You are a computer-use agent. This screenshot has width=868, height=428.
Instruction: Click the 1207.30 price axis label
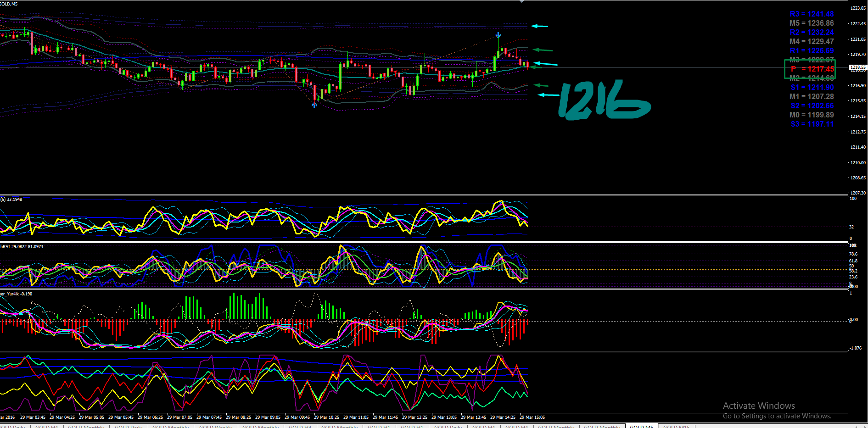(x=858, y=193)
